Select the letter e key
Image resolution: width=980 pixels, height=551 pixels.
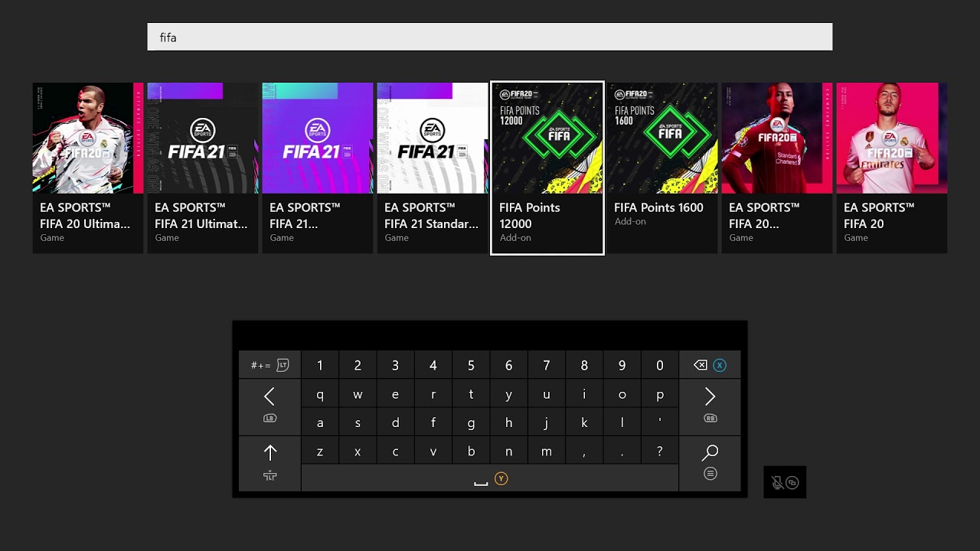[395, 395]
